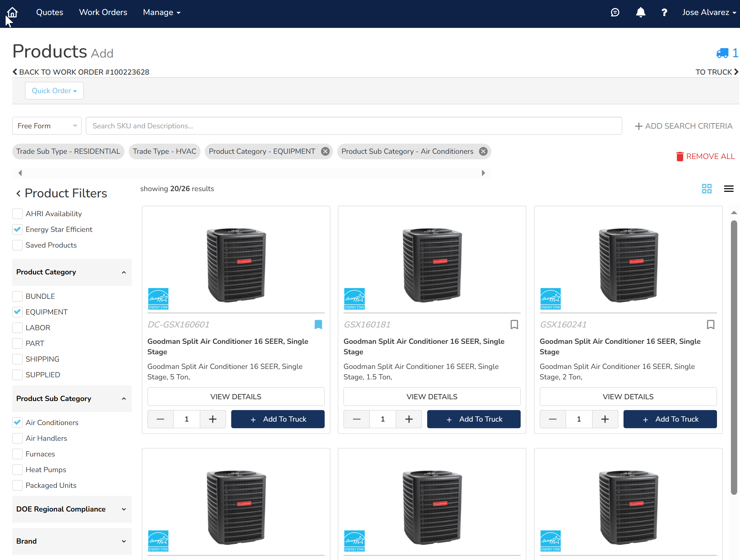The image size is (740, 560).
Task: Open the Quick Order dropdown
Action: pos(54,91)
